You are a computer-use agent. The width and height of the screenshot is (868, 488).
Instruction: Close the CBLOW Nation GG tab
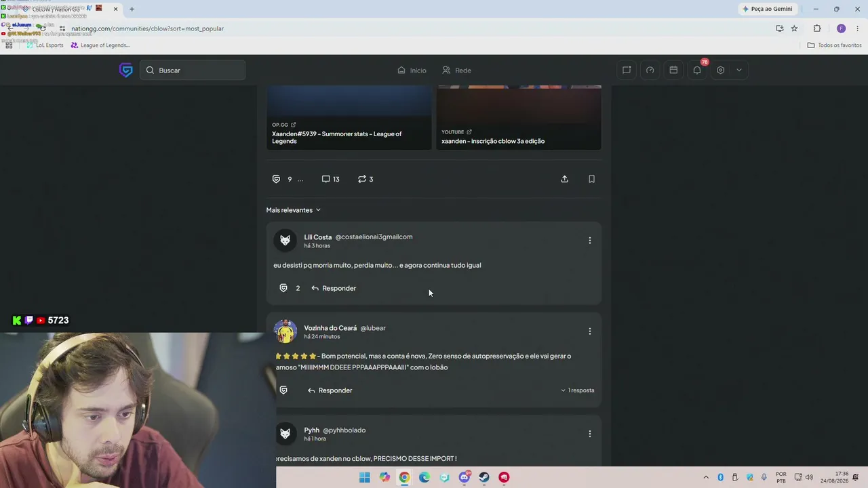point(115,9)
